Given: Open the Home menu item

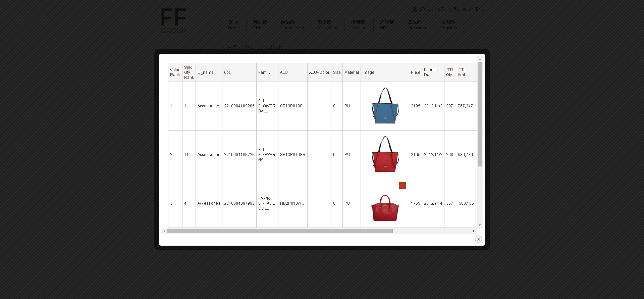Looking at the screenshot, I should coord(234,24).
